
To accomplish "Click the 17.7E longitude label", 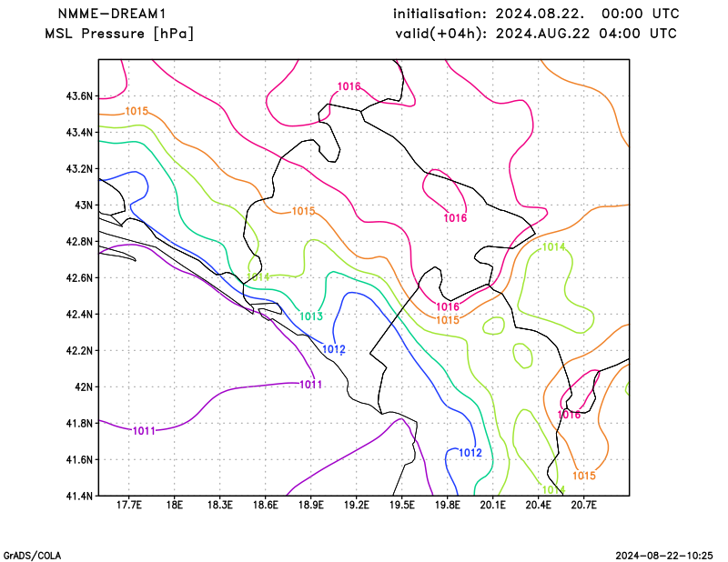I will (x=128, y=505).
